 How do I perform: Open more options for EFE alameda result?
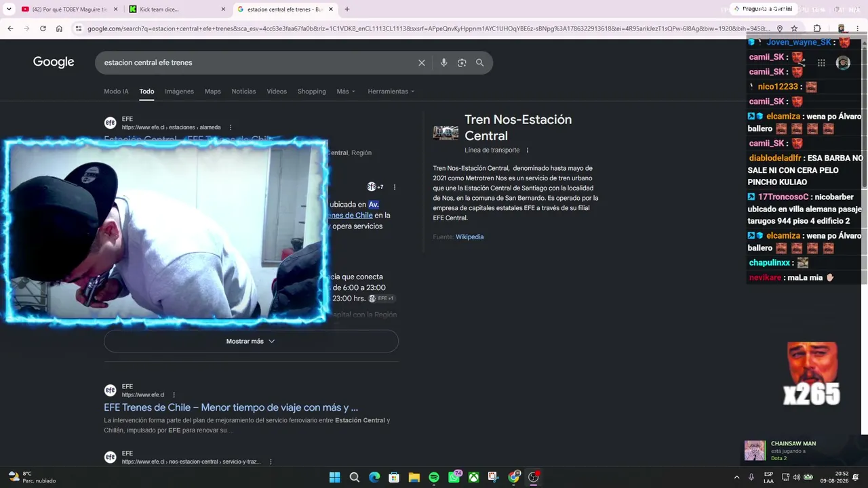click(x=231, y=127)
